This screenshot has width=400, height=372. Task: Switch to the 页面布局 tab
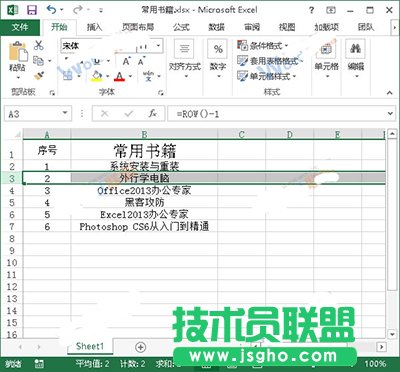coord(138,27)
